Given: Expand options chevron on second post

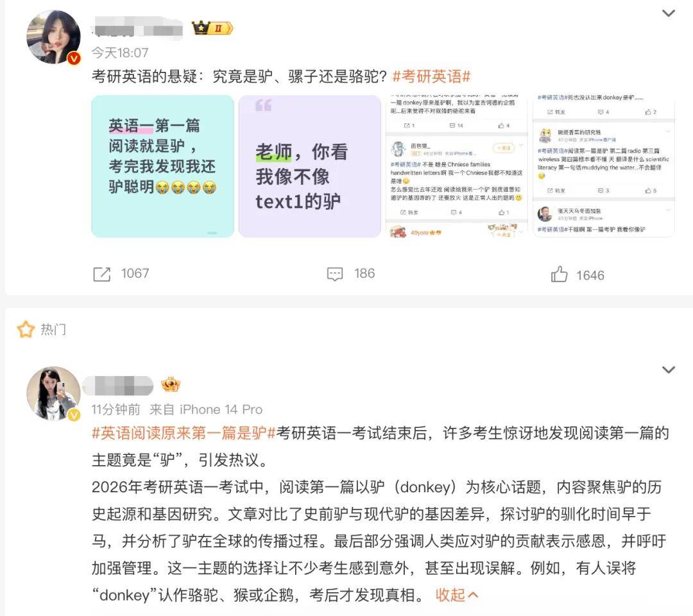Looking at the screenshot, I should click(x=668, y=370).
